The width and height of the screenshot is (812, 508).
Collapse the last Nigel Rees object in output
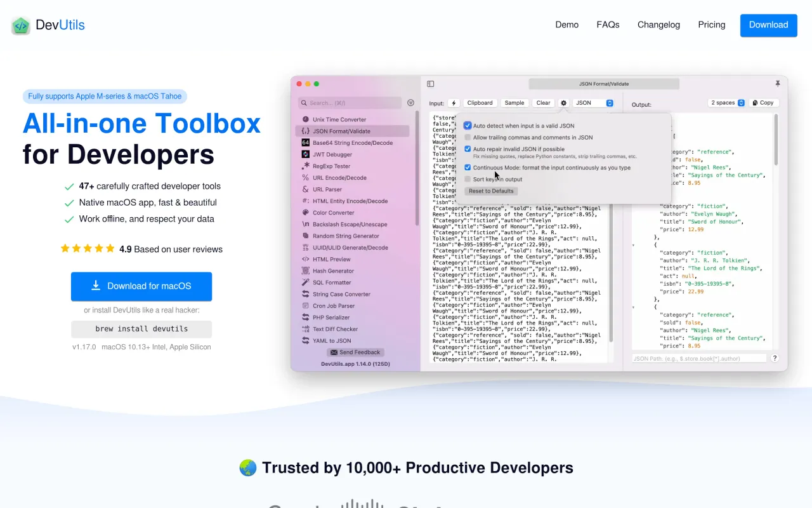pyautogui.click(x=633, y=307)
